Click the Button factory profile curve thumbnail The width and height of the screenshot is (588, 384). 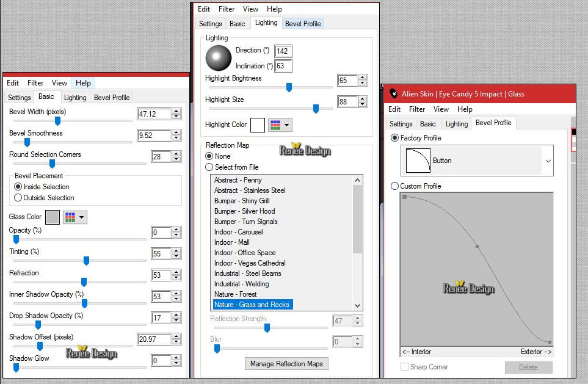pyautogui.click(x=418, y=161)
